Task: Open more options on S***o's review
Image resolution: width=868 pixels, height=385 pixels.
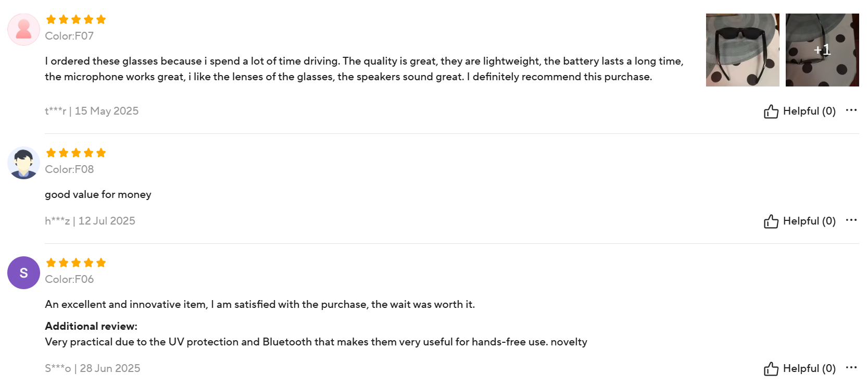Action: pyautogui.click(x=851, y=367)
